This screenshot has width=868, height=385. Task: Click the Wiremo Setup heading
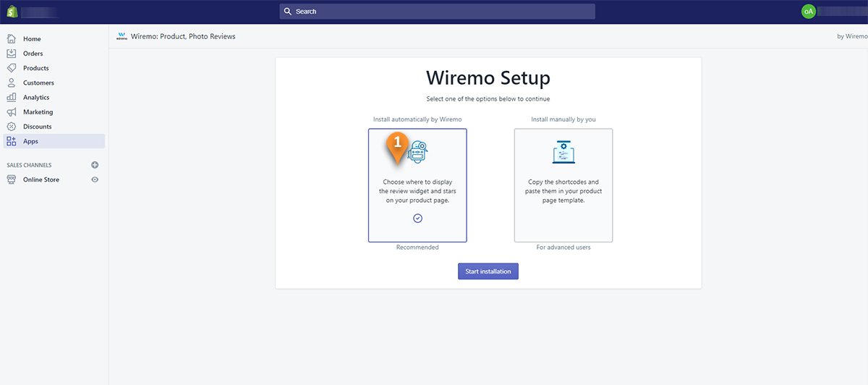tap(488, 78)
